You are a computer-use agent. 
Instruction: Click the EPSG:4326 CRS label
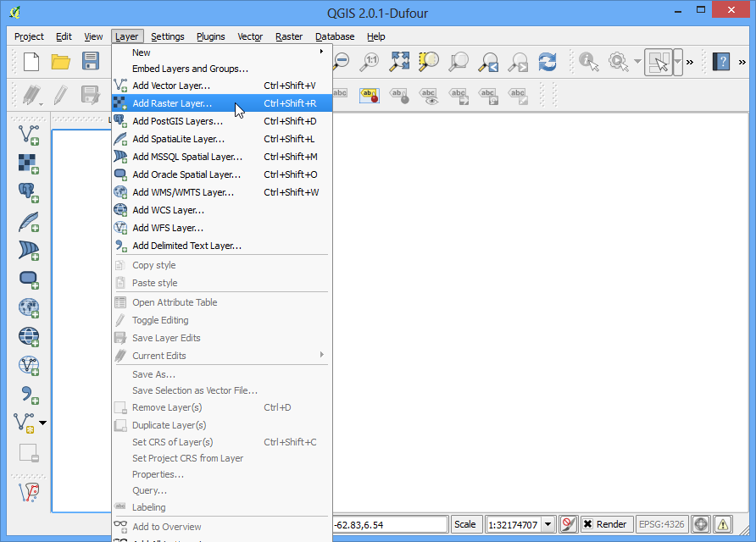[x=661, y=524]
